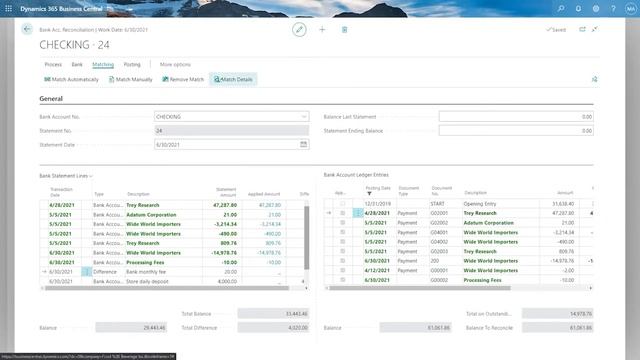Open the MA user account avatar
Image resolution: width=640 pixels, height=360 pixels.
pos(631,9)
